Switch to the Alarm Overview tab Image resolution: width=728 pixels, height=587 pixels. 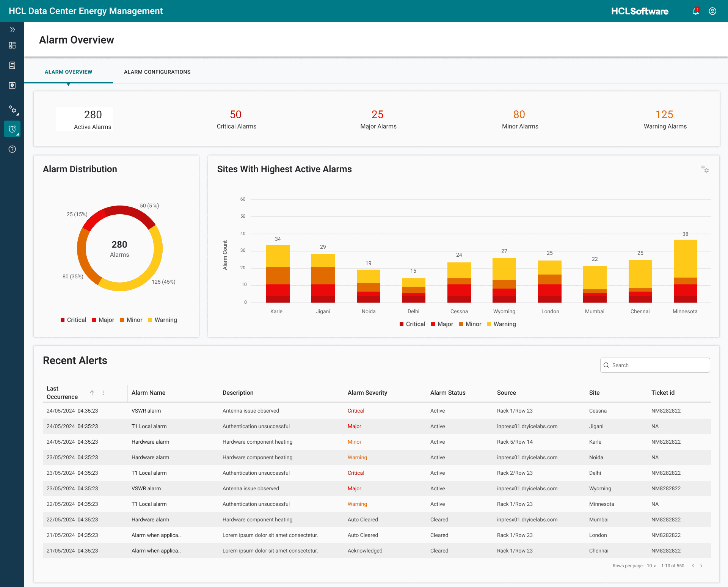69,72
